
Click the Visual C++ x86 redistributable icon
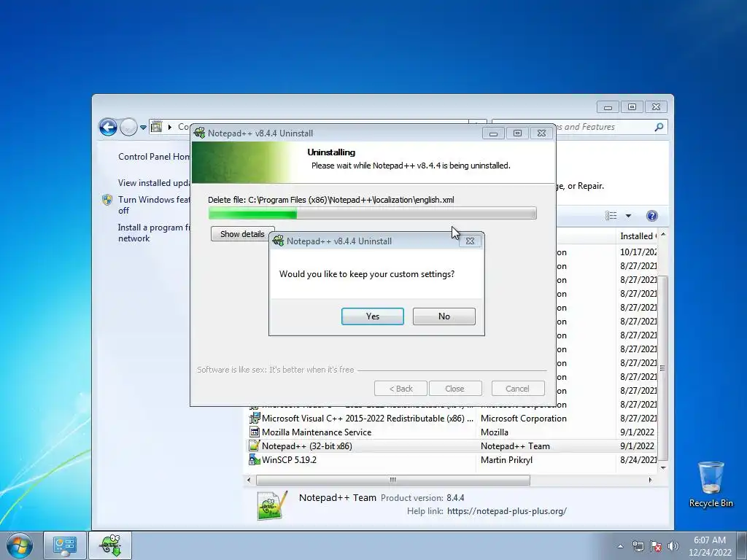255,418
